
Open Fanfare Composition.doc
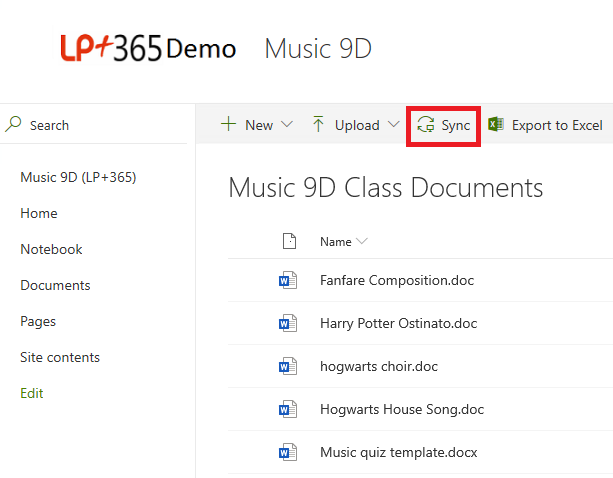click(397, 280)
